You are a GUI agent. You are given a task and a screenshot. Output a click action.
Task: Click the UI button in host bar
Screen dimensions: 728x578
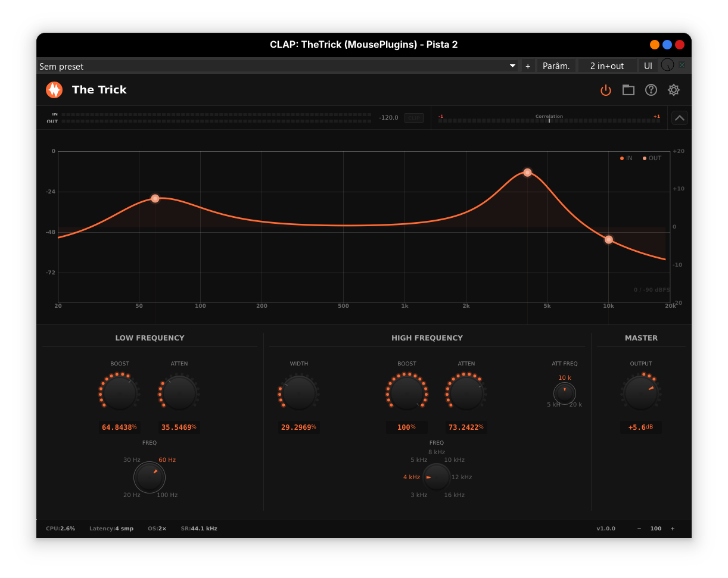tap(648, 66)
